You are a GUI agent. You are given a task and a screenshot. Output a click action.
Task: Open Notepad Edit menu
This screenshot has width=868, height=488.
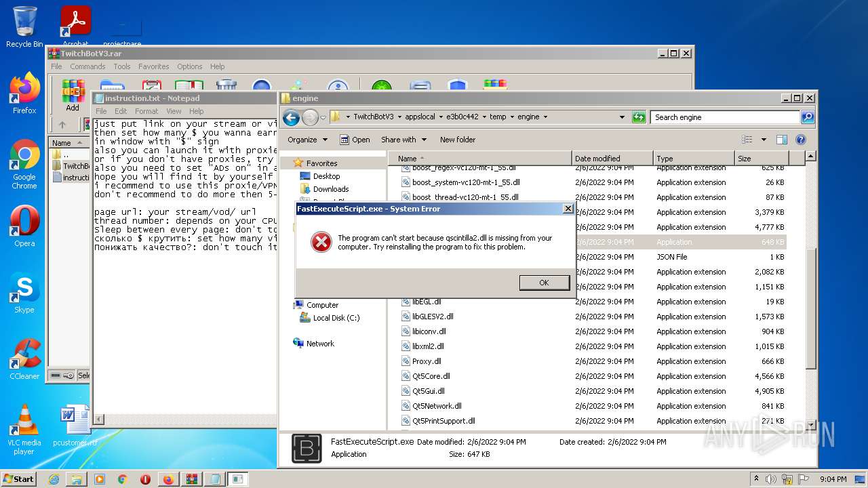pos(121,111)
